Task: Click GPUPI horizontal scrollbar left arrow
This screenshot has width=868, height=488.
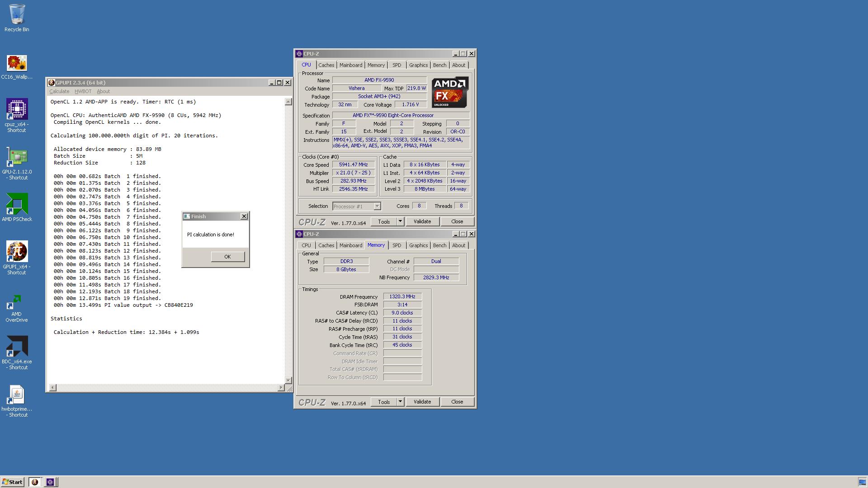Action: pyautogui.click(x=52, y=388)
